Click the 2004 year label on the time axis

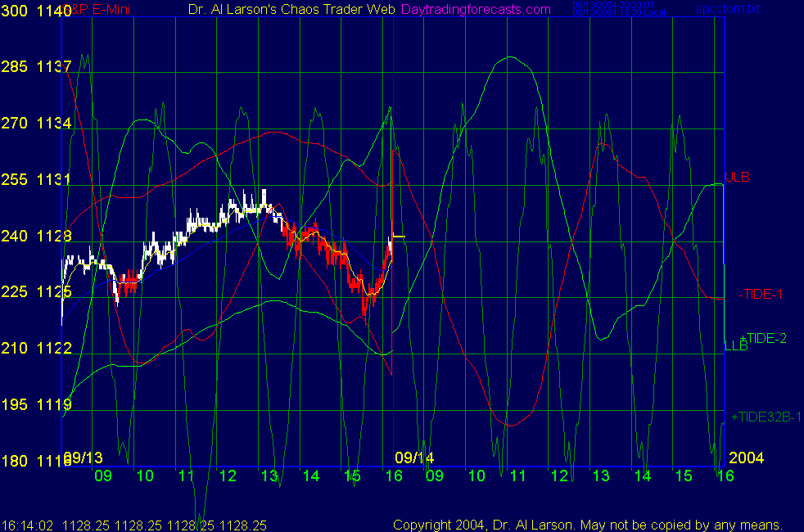747,458
